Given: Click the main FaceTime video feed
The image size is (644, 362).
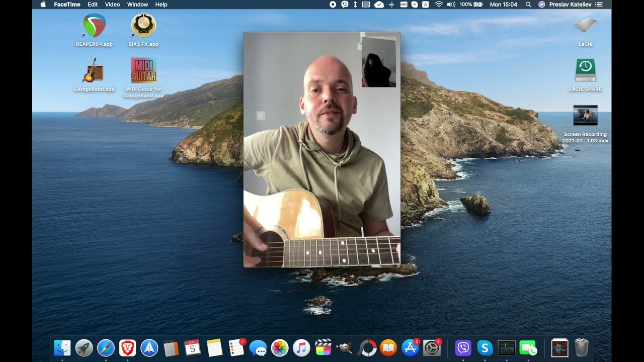Looking at the screenshot, I should 322,150.
